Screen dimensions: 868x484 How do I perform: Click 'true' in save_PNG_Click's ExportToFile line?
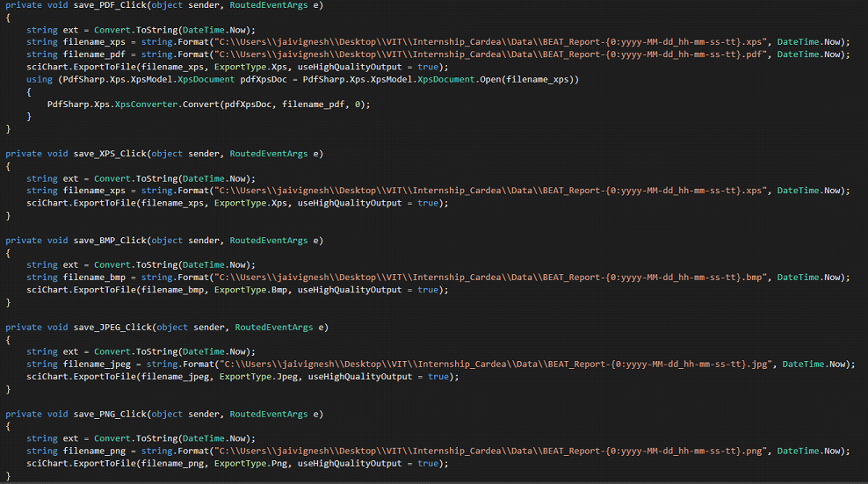[x=427, y=464]
